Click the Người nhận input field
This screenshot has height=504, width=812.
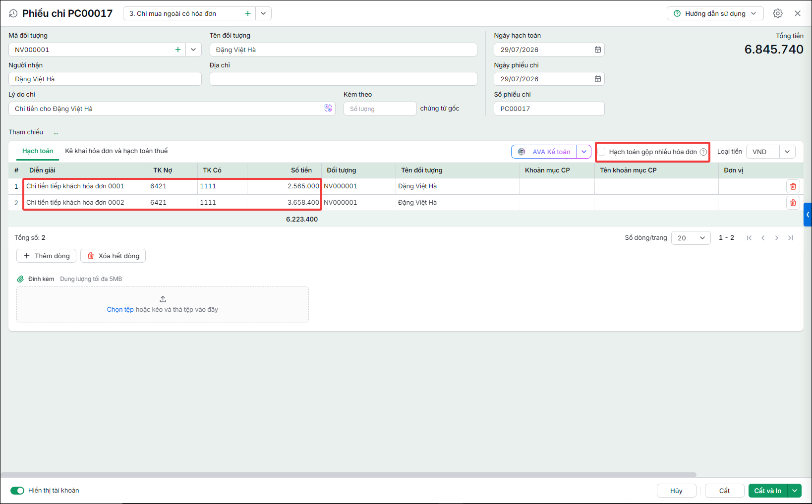(105, 79)
